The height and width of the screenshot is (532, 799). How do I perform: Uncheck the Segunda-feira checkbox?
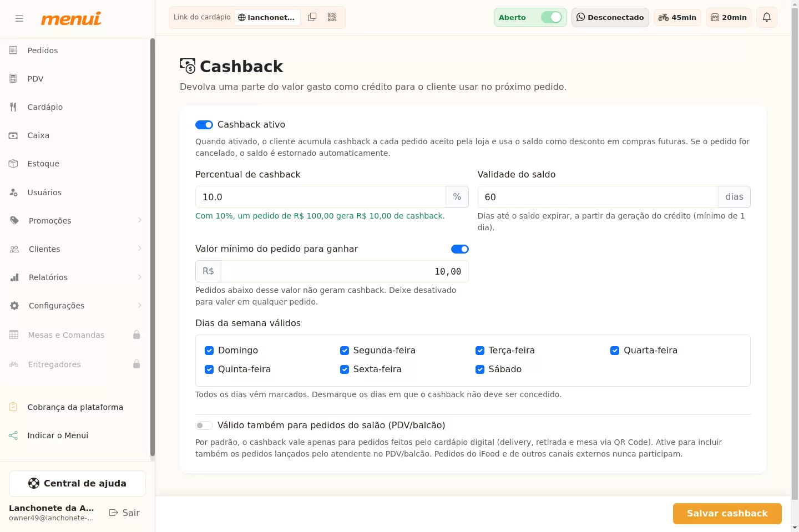345,351
